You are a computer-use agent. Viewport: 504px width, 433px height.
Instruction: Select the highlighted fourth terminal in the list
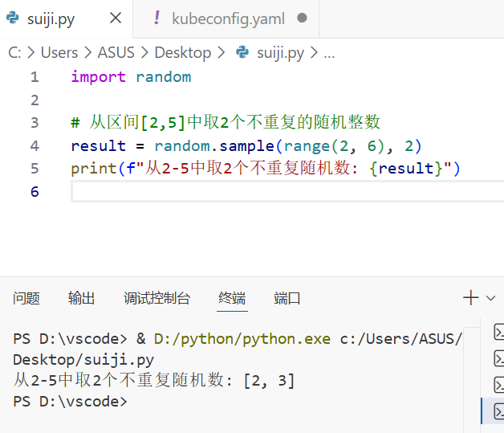tap(498, 411)
